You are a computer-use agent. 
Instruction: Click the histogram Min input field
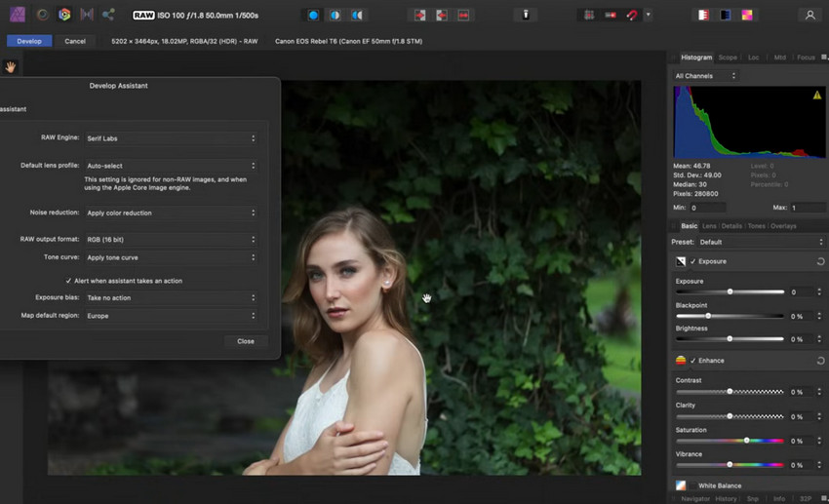707,208
